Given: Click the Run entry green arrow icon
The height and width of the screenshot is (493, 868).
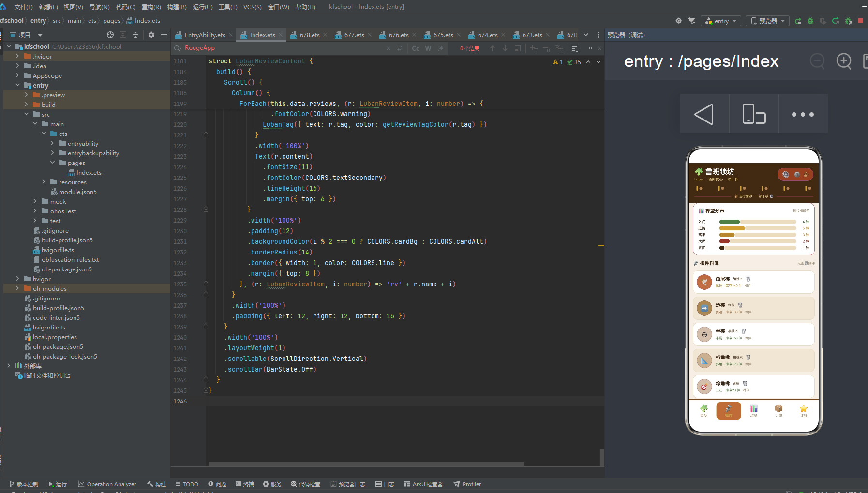Looking at the screenshot, I should (798, 21).
